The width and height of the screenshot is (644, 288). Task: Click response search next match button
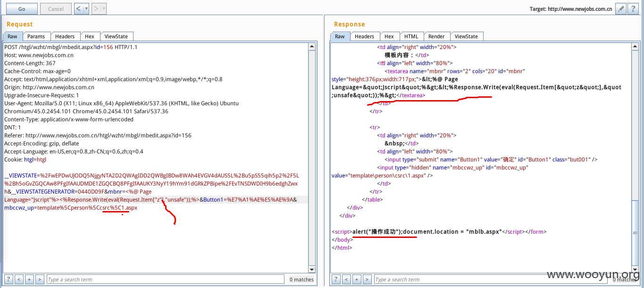tap(367, 280)
